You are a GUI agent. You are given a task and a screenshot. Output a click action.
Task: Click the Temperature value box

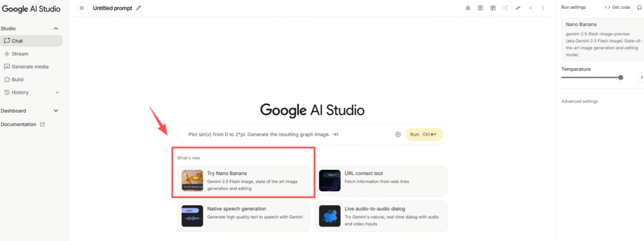tap(641, 77)
